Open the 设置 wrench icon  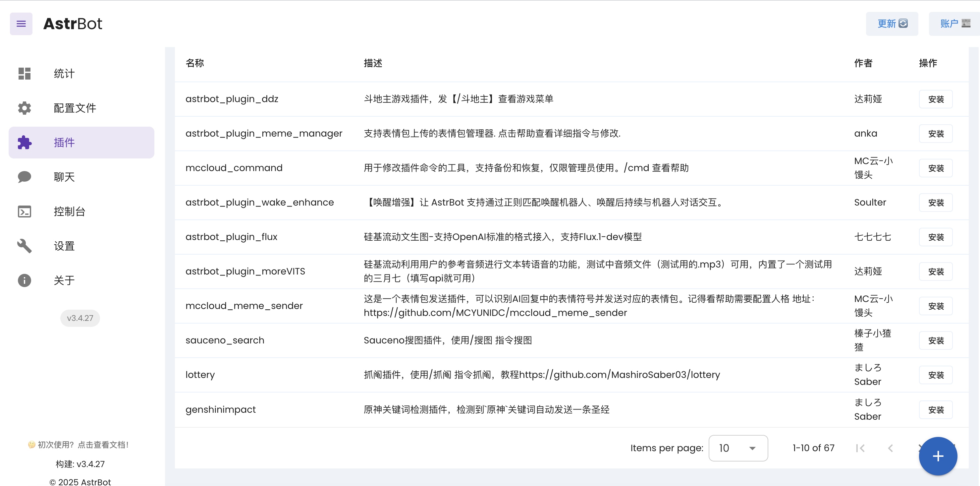[24, 246]
